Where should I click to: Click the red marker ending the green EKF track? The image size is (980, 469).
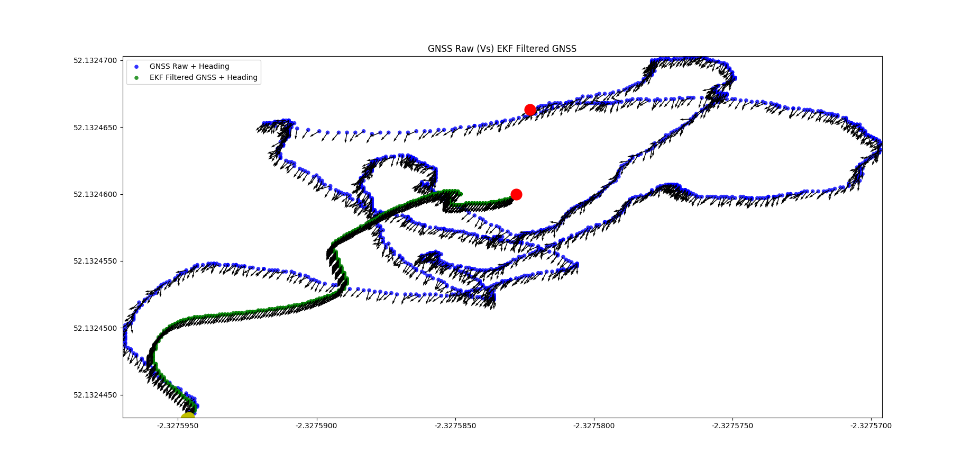click(x=516, y=195)
